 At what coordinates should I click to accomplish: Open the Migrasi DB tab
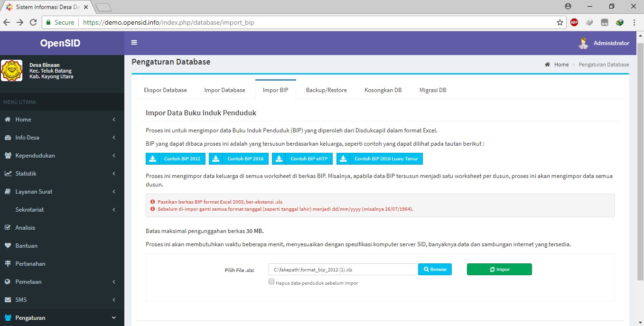click(x=433, y=90)
